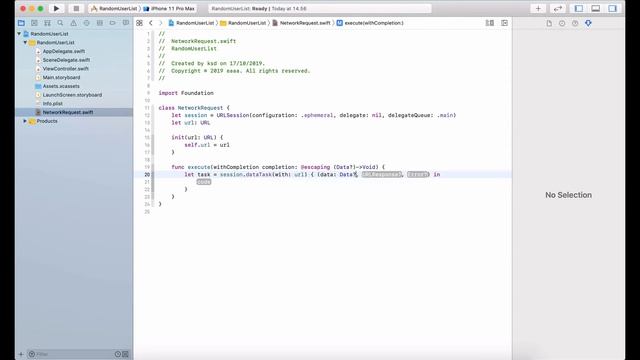Open the Project navigator folder icon
Viewport: 640px width, 360px height.
pyautogui.click(x=21, y=23)
